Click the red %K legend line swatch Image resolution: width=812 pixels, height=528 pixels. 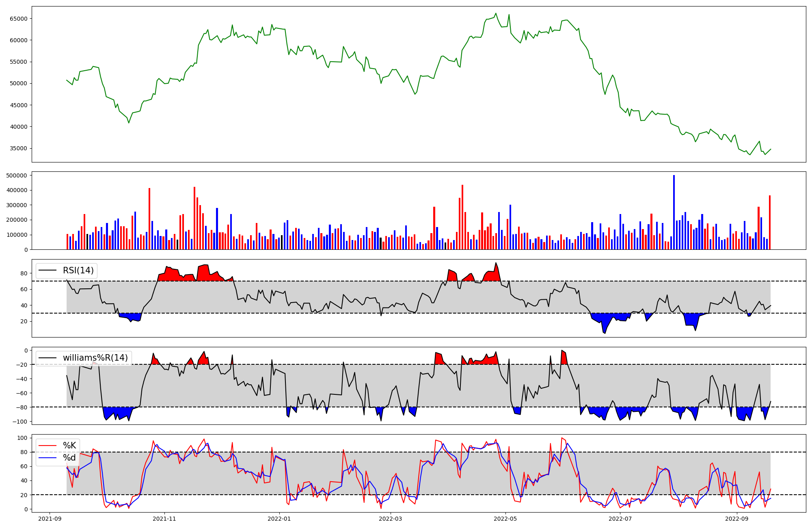[48, 446]
